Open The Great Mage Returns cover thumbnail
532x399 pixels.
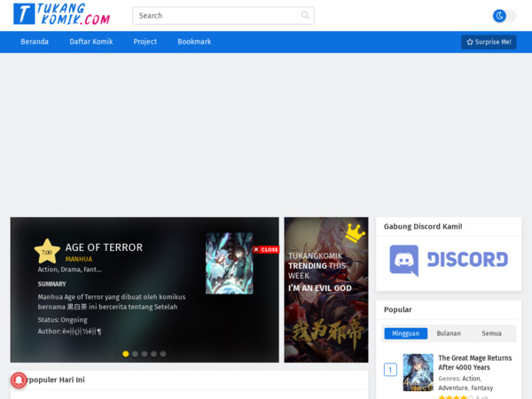pyautogui.click(x=418, y=372)
